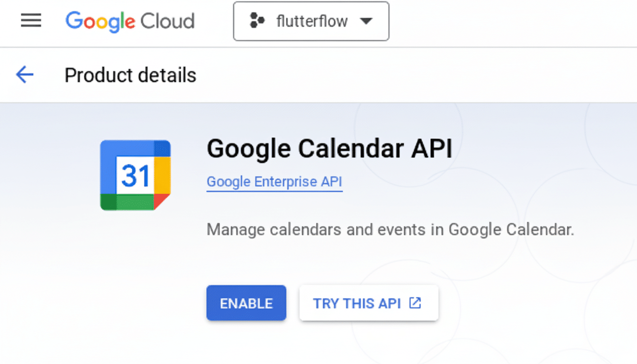Click the external link icon beside TRY THIS API
This screenshot has height=364, width=637.
(415, 302)
